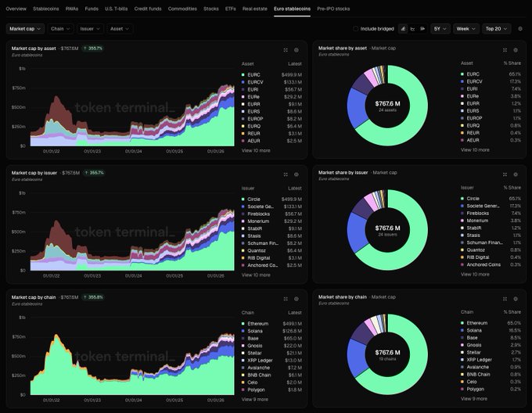Select the percentage chart view icon
The width and height of the screenshot is (532, 413).
point(422,29)
